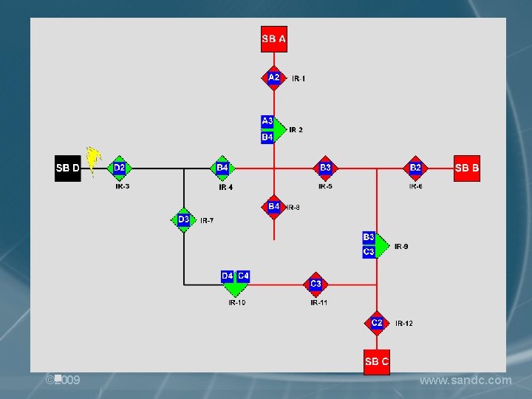532x399 pixels.
Task: Click the IR-5 text label
Action: coord(325,186)
